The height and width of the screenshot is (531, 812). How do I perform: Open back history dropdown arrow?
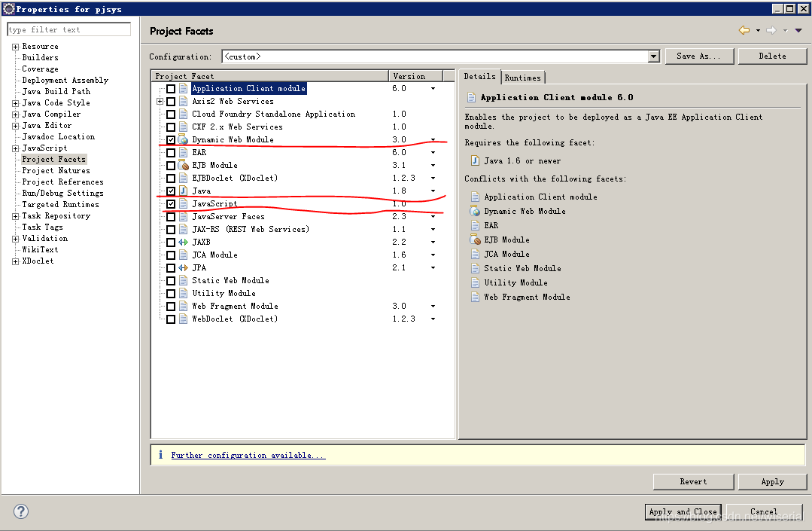[x=758, y=31]
